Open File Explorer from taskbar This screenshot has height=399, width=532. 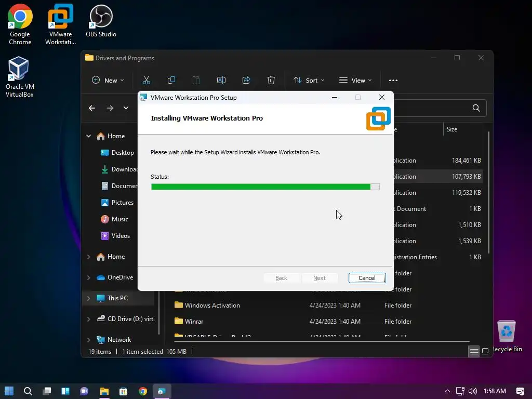[x=104, y=391]
